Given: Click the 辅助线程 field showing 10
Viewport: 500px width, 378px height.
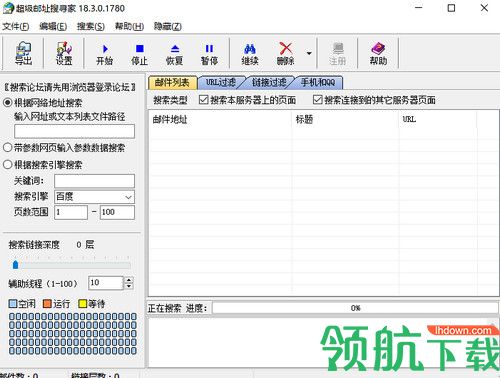Looking at the screenshot, I should tap(106, 283).
